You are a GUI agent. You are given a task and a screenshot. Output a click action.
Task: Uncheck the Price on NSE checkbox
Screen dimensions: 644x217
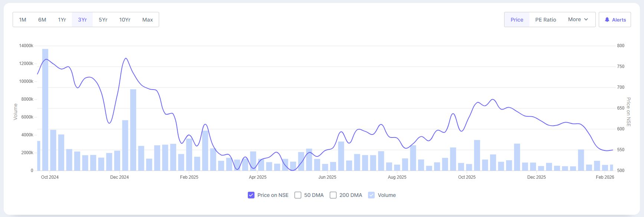[x=251, y=195]
